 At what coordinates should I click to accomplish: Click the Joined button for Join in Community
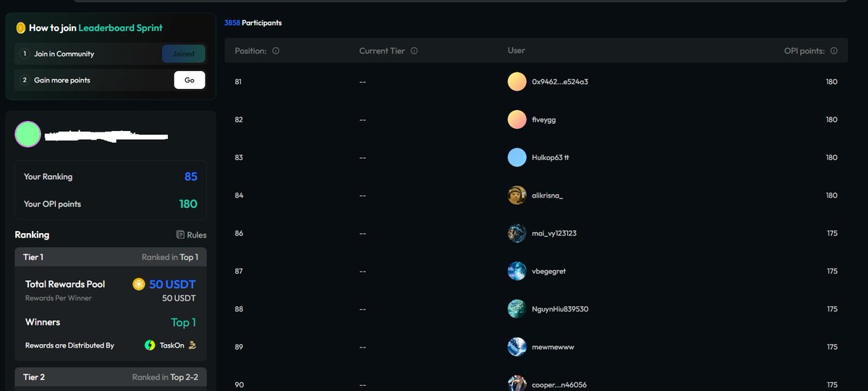183,54
